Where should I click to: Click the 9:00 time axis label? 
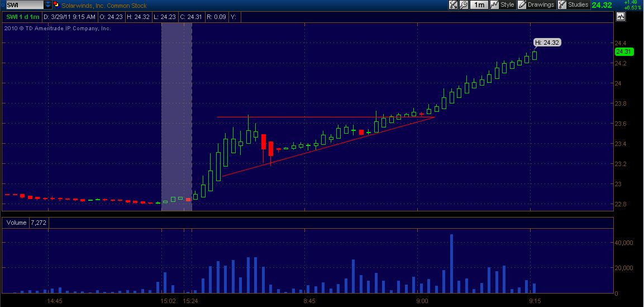[x=422, y=301]
